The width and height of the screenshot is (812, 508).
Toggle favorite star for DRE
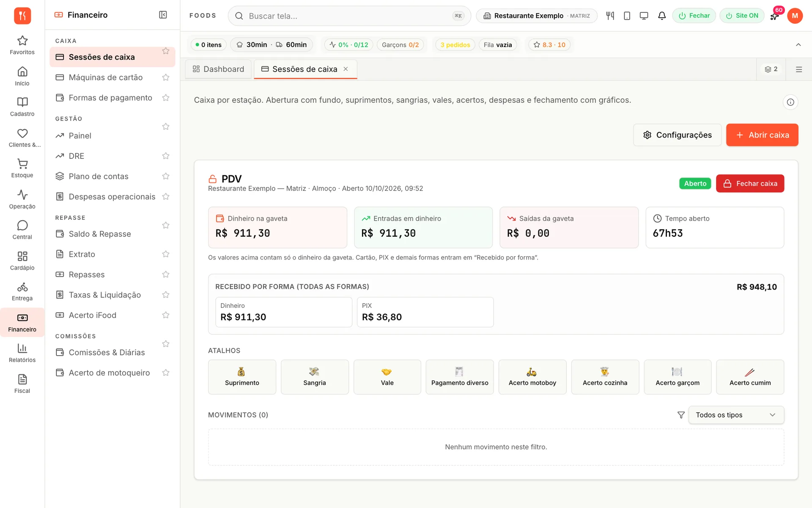(166, 156)
